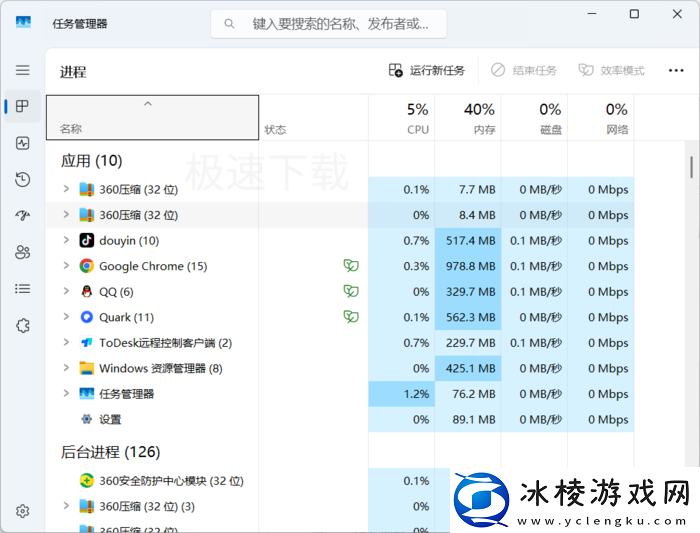Sort by the 内存 column header

[x=468, y=117]
